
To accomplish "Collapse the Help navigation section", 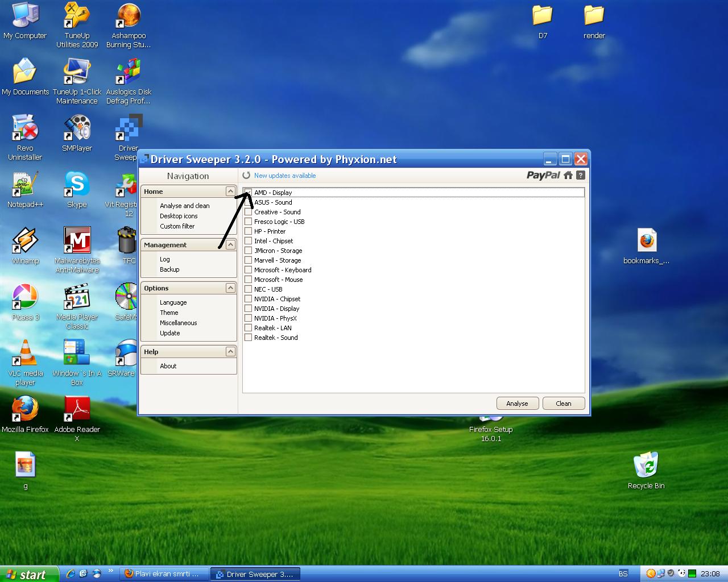I will 230,352.
